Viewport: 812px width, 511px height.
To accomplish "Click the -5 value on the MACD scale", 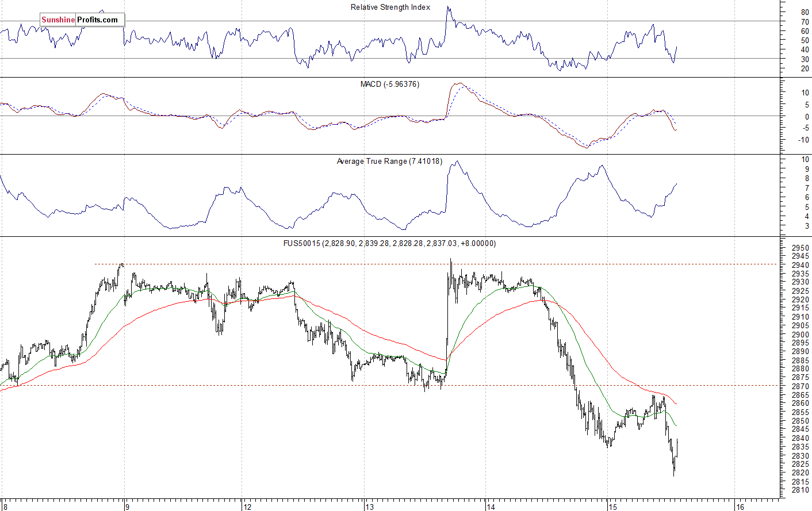I will (x=805, y=128).
